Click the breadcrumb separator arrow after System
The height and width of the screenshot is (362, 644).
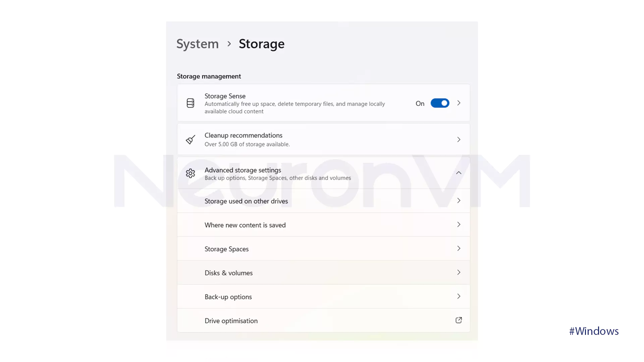pos(229,44)
